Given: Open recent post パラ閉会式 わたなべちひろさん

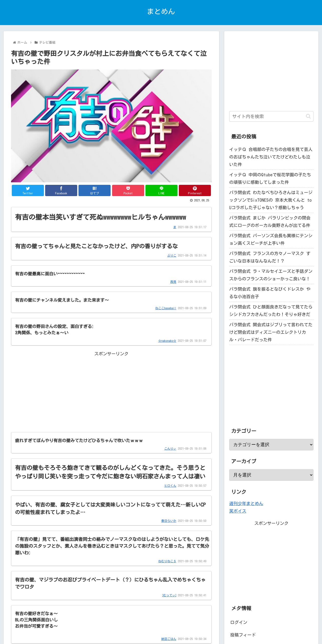Looking at the screenshot, I should click(x=271, y=200).
